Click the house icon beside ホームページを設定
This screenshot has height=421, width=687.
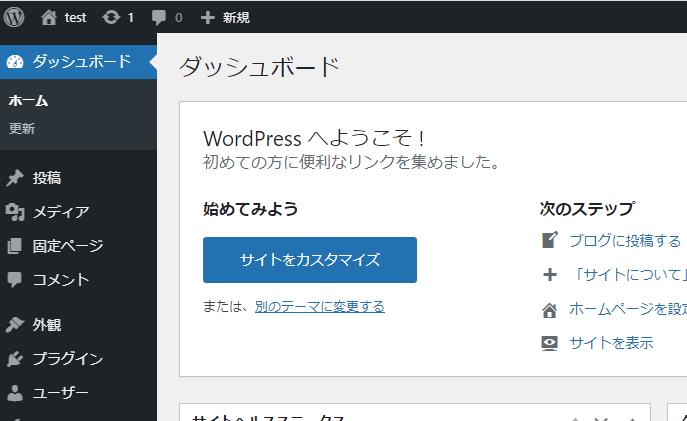click(549, 310)
